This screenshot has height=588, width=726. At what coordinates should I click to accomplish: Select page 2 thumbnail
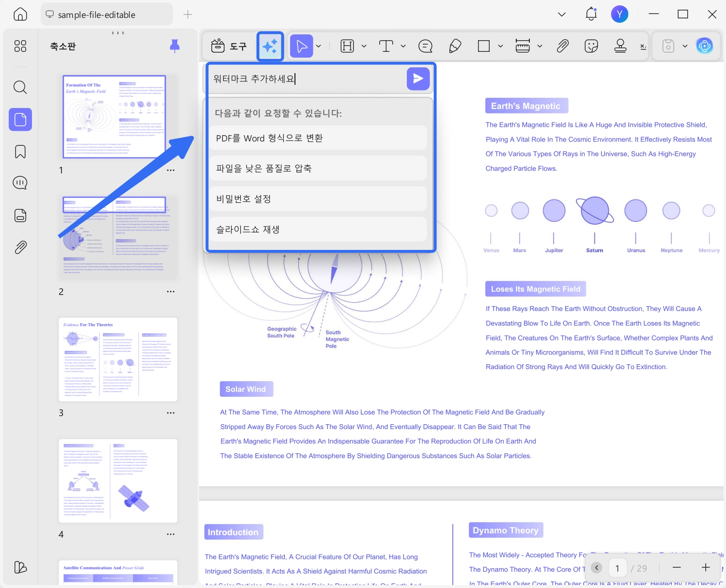[118, 238]
